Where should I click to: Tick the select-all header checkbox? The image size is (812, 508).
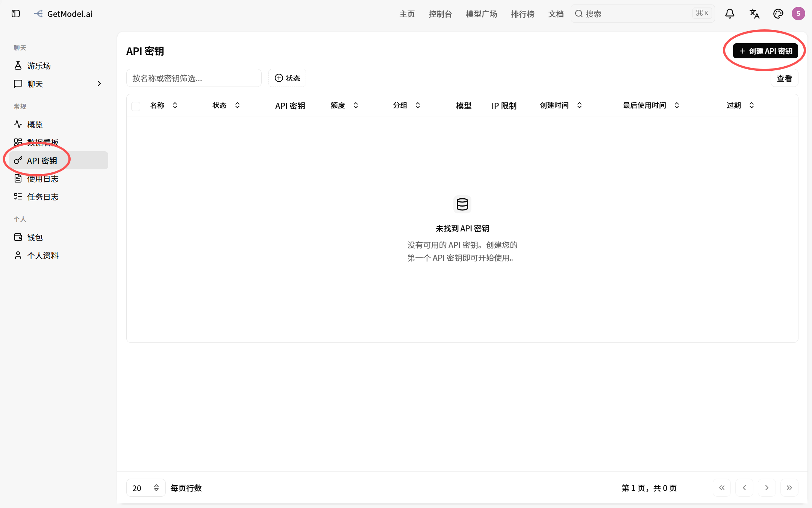(136, 106)
